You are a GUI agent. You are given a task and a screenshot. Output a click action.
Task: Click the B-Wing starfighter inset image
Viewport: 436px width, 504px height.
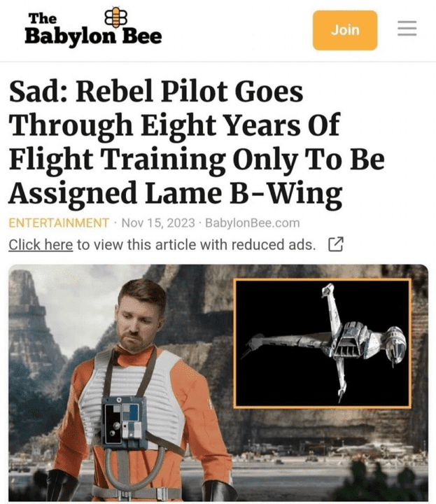click(323, 343)
